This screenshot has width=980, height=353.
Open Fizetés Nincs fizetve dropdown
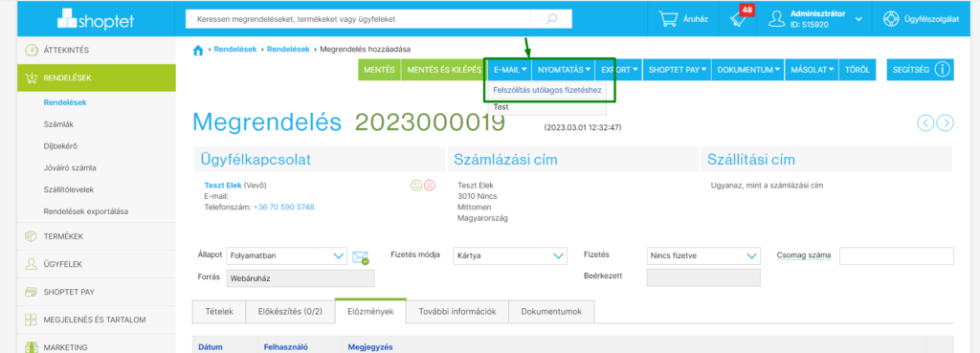point(703,255)
